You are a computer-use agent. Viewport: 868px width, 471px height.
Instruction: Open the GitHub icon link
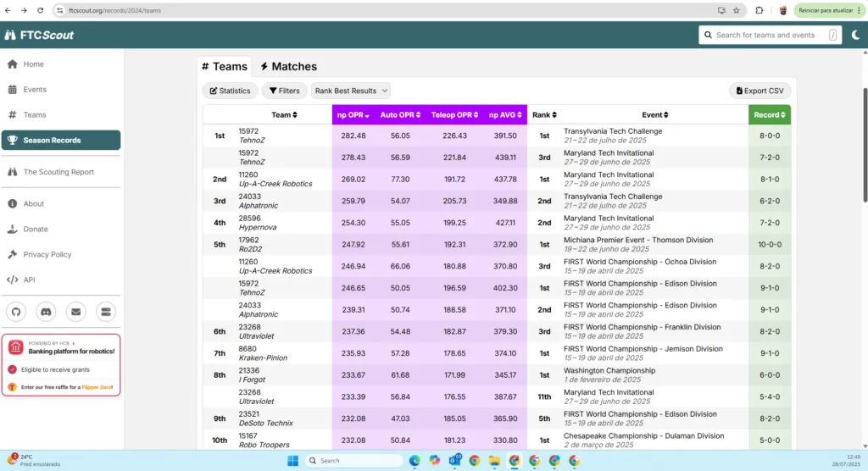click(x=16, y=312)
